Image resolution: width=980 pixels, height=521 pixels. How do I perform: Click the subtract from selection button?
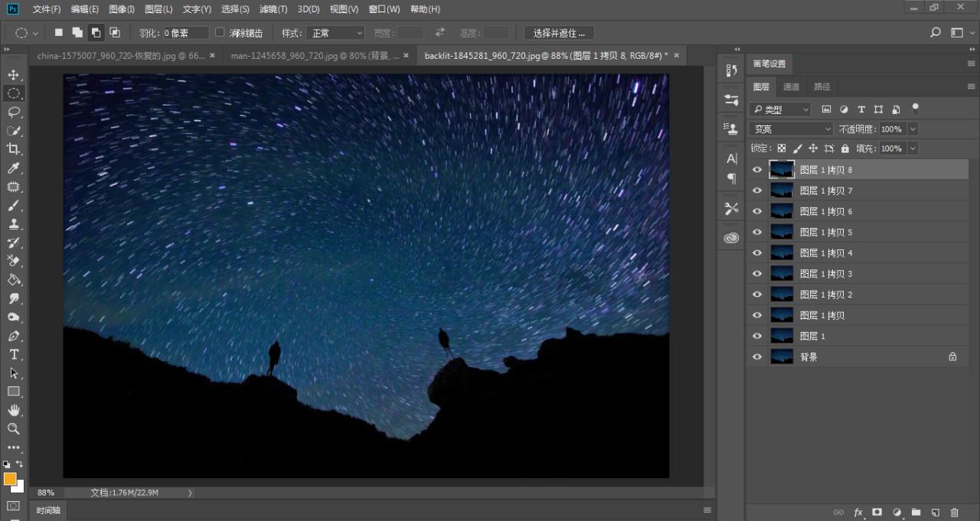click(x=96, y=33)
